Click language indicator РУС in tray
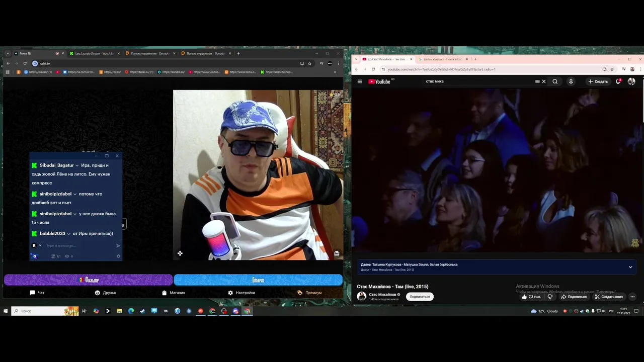644x362 pixels. pyautogui.click(x=611, y=311)
